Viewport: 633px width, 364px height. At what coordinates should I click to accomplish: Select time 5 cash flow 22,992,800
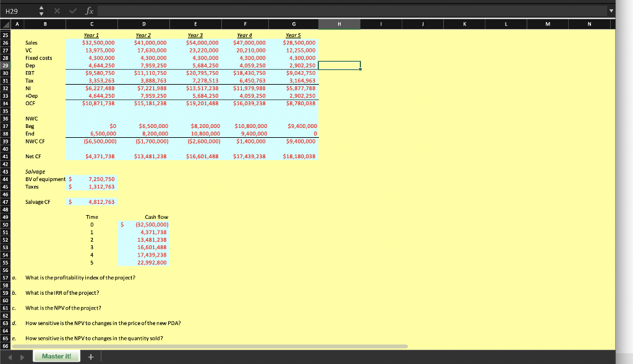pyautogui.click(x=152, y=263)
